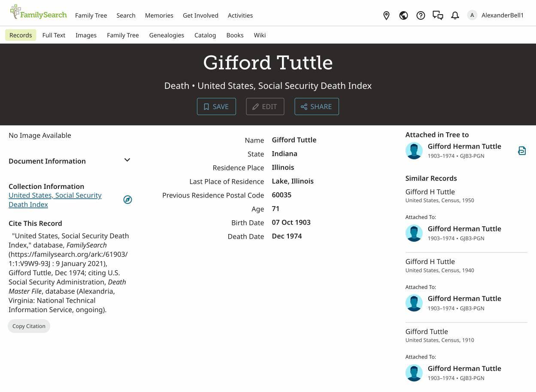
Task: Click portrait under the 1950 Census record
Action: [414, 233]
